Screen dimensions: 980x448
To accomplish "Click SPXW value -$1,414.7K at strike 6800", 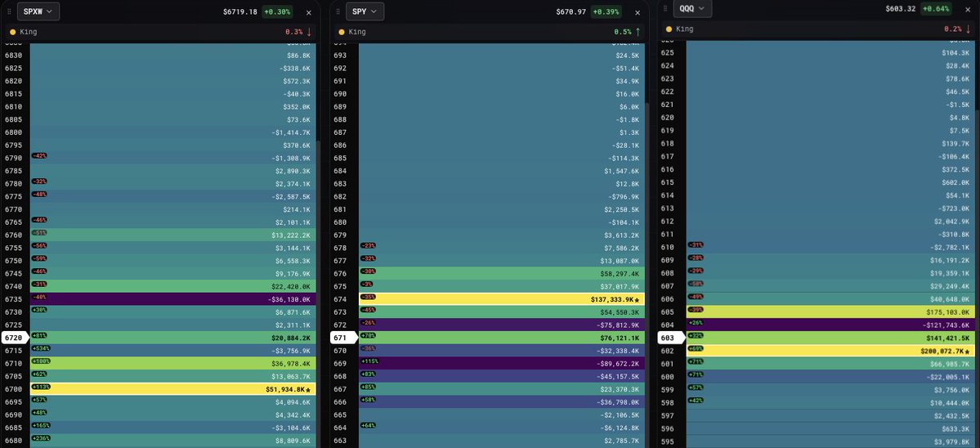I will (291, 132).
